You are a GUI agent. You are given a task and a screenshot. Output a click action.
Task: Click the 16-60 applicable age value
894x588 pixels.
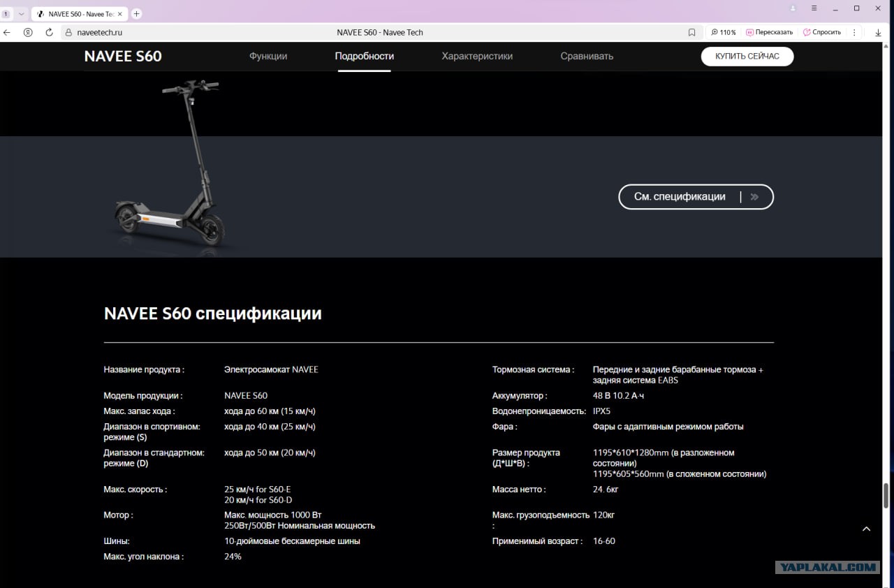(x=604, y=541)
